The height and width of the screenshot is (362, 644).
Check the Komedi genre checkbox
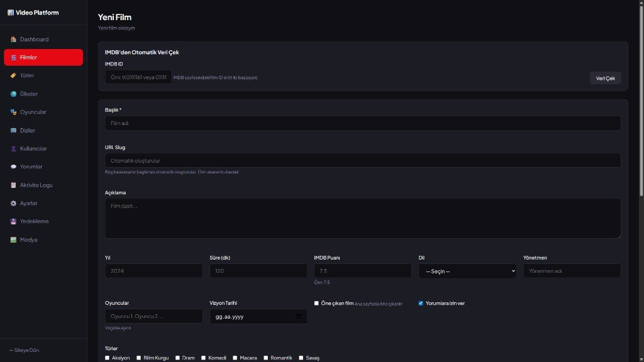tap(203, 358)
